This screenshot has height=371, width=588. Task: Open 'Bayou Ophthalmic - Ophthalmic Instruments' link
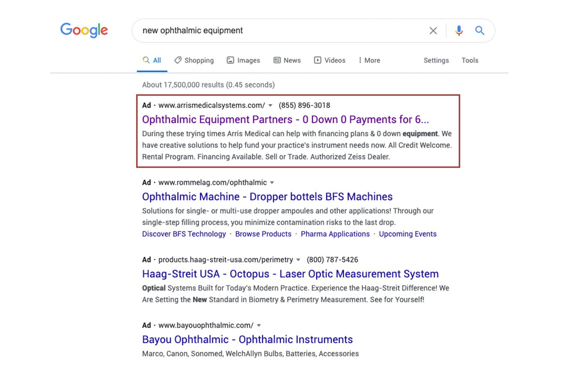tap(247, 339)
